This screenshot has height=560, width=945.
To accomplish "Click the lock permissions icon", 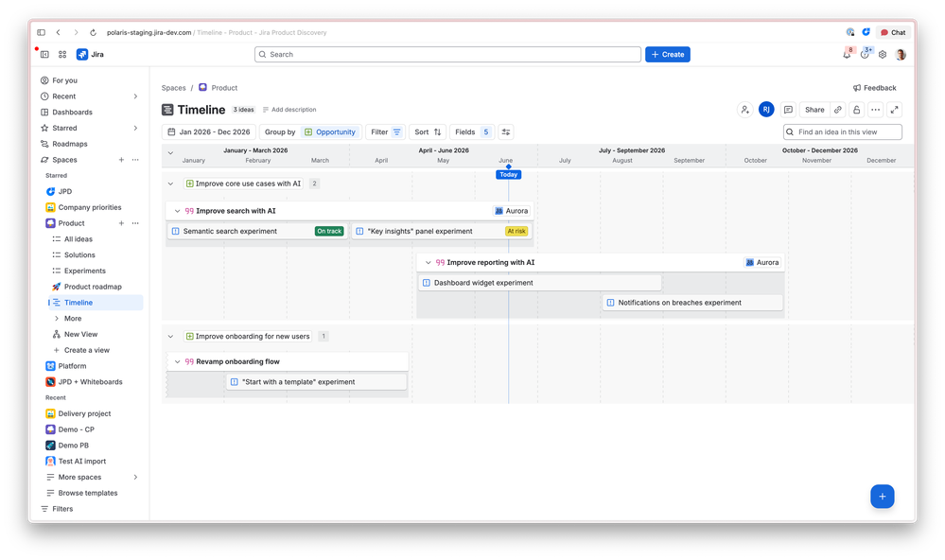I will click(x=856, y=110).
